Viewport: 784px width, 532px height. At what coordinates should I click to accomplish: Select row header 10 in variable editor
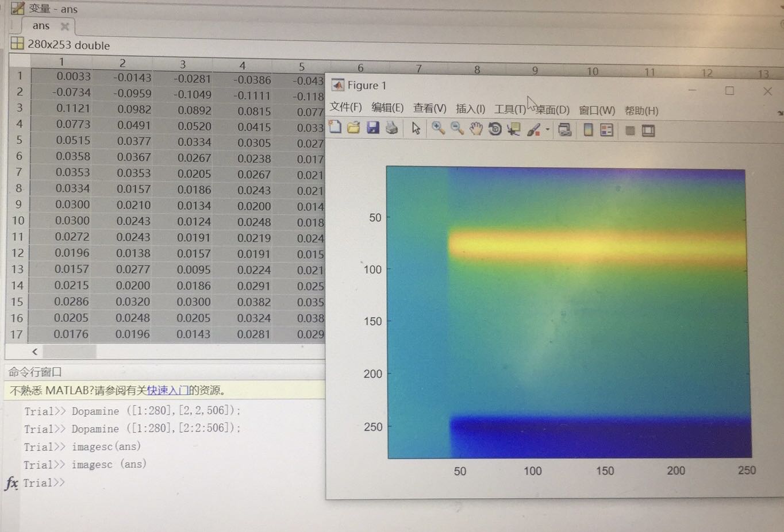click(18, 221)
